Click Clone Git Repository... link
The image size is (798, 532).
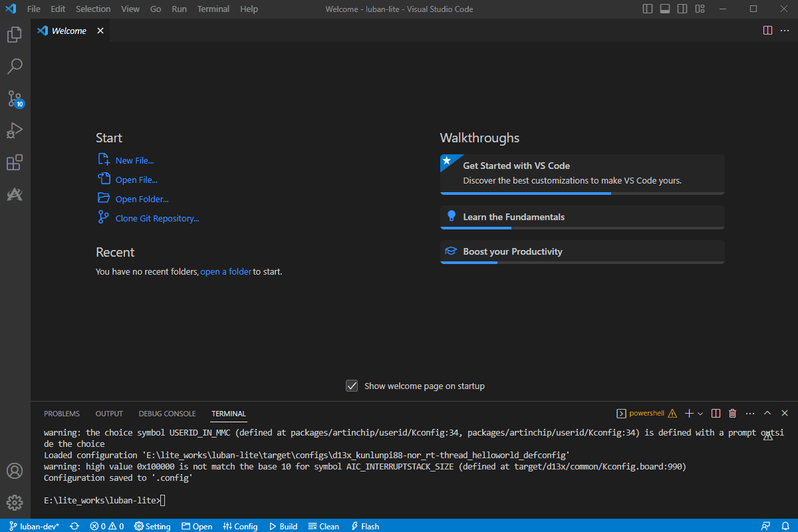pos(158,218)
